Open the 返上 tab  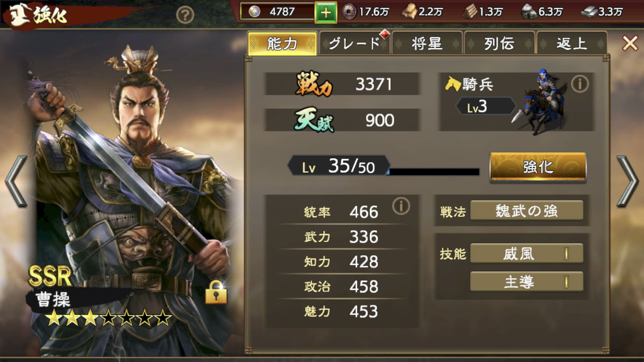[x=572, y=43]
